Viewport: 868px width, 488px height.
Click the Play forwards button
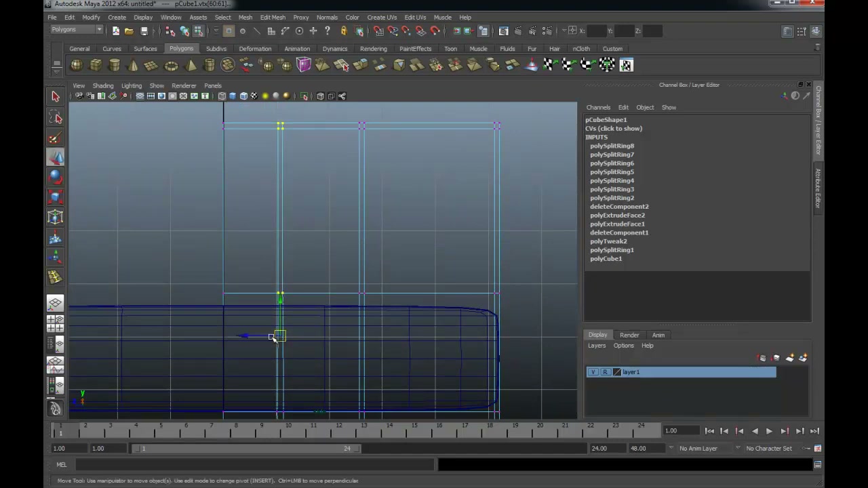point(769,431)
